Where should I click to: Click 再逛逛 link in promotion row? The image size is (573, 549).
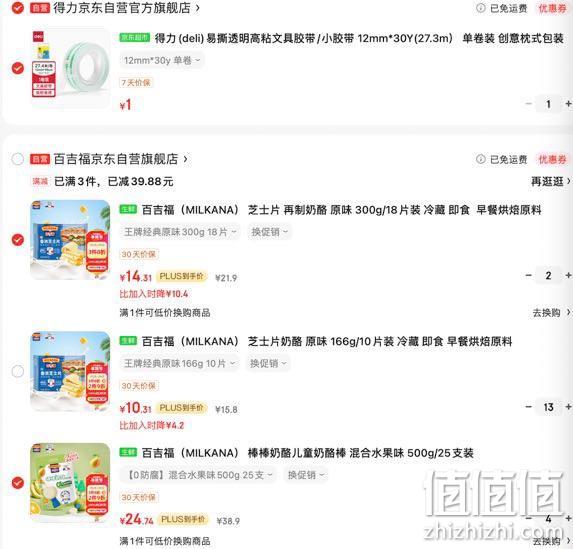[x=550, y=181]
